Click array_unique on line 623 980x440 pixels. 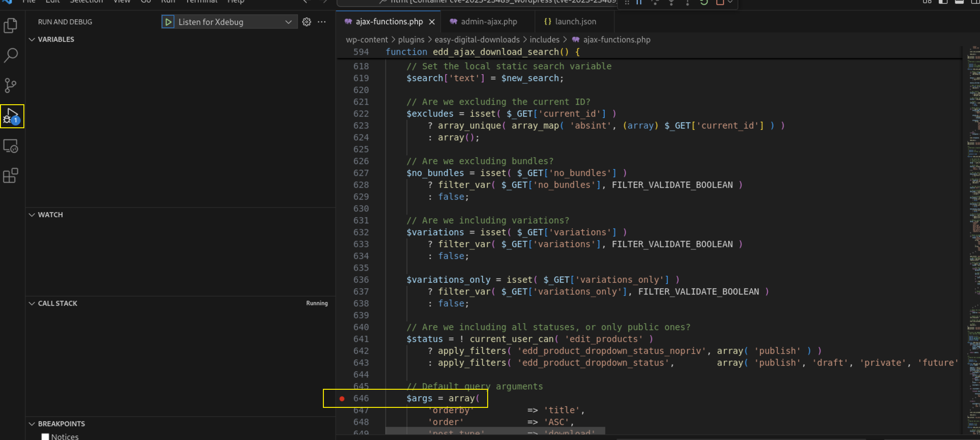(469, 125)
